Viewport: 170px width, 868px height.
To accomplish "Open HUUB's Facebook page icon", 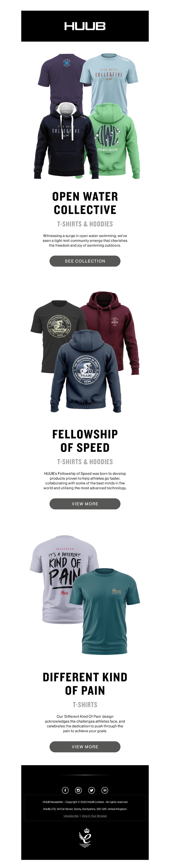I will point(65,790).
